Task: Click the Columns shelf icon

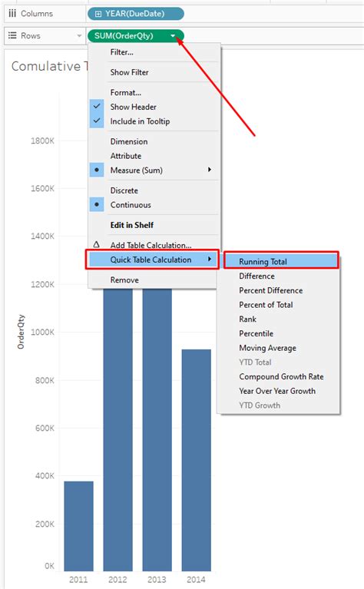Action: tap(12, 14)
